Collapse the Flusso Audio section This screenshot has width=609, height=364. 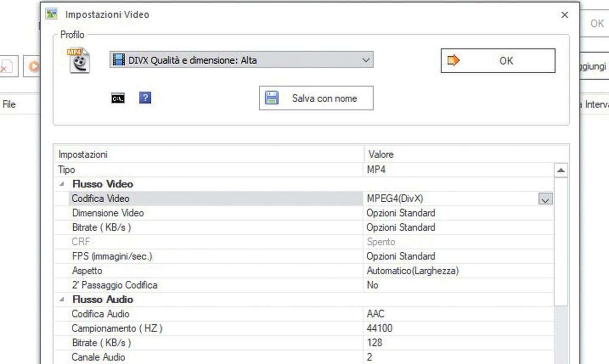point(62,300)
